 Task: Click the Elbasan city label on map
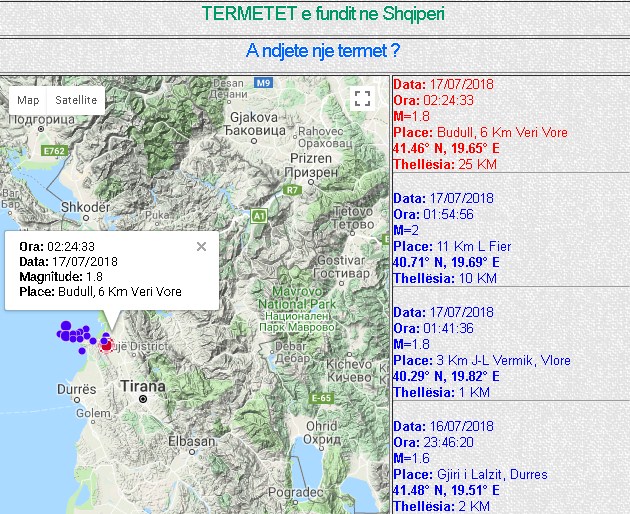click(191, 441)
